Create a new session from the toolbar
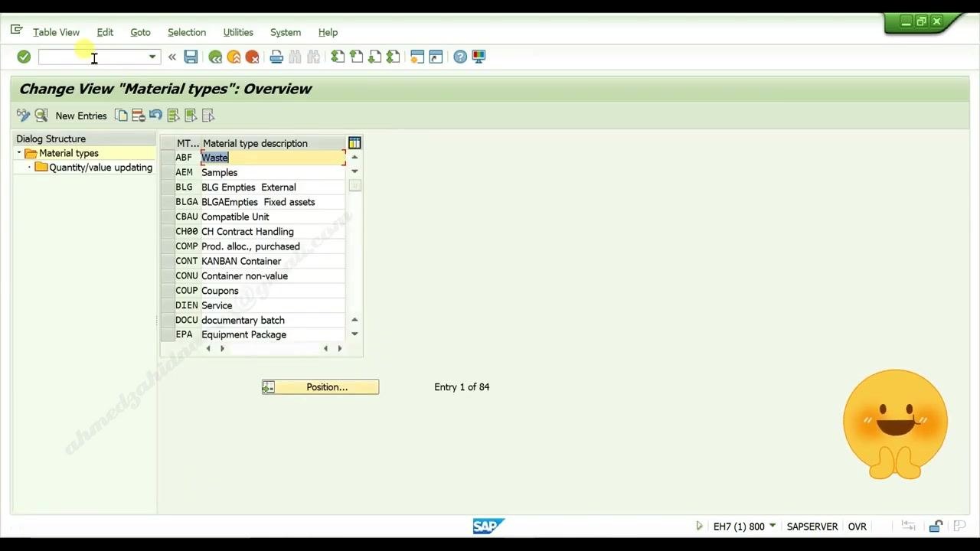The height and width of the screenshot is (551, 980). pyautogui.click(x=417, y=57)
